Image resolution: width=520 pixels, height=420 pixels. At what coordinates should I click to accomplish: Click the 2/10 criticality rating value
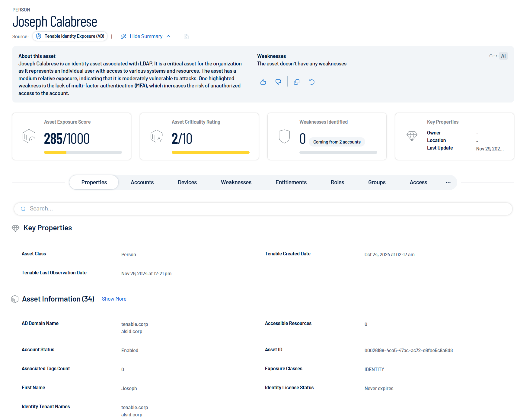coord(182,139)
